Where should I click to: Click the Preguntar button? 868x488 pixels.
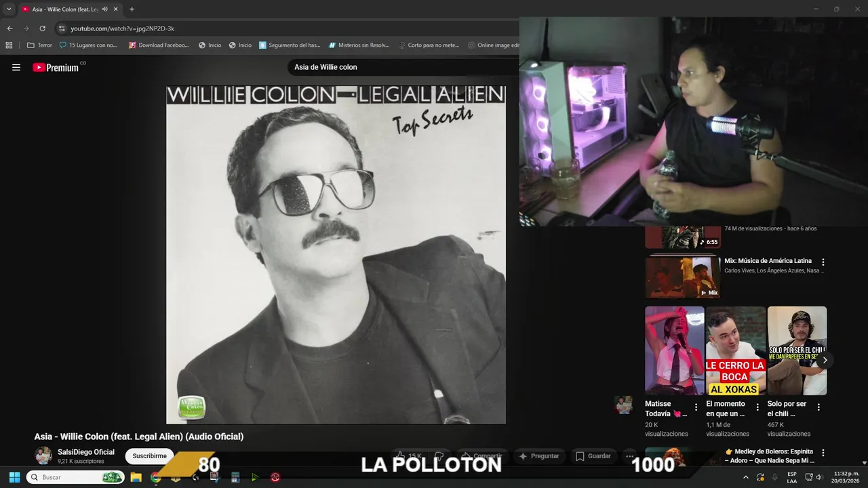[x=539, y=456]
